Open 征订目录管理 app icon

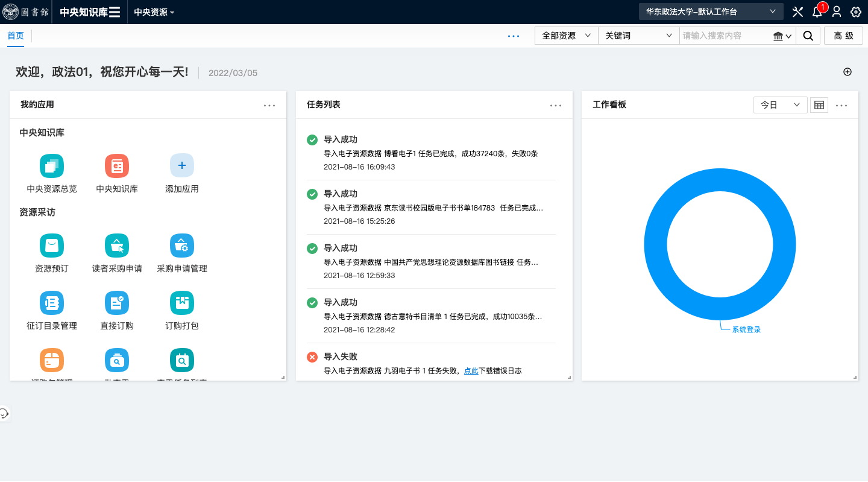tap(52, 303)
